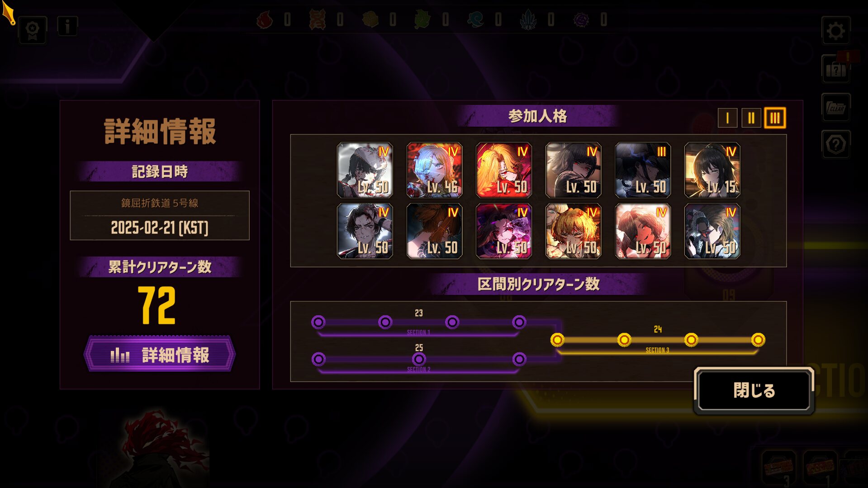Open the settings gear icon

coord(835,31)
